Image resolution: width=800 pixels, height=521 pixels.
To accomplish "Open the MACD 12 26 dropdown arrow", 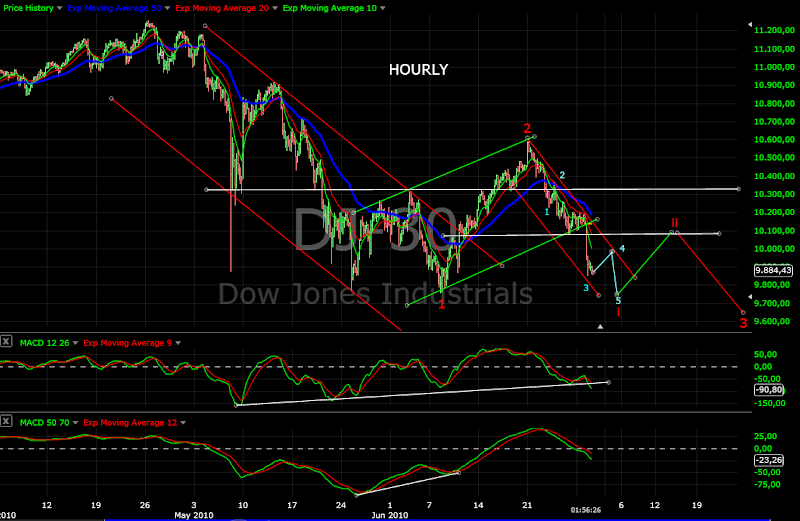I will pyautogui.click(x=75, y=343).
